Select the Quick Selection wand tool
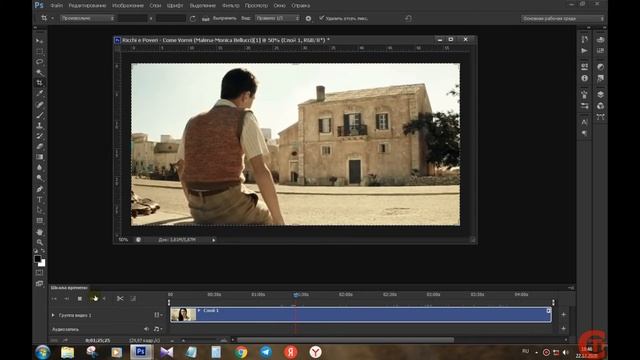The height and width of the screenshot is (360, 640). [40, 73]
